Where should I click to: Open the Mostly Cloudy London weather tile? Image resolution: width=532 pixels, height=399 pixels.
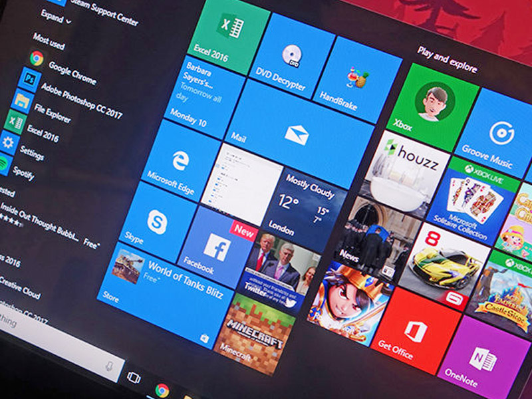click(304, 210)
